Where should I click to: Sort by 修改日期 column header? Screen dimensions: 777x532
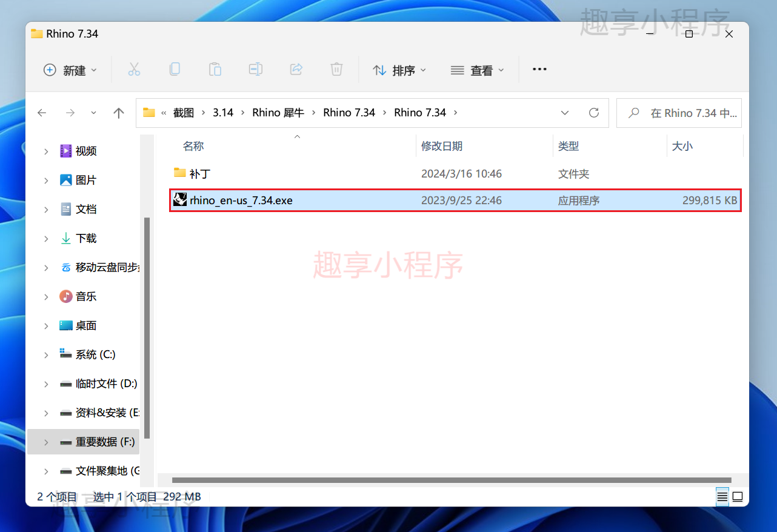[x=442, y=146]
